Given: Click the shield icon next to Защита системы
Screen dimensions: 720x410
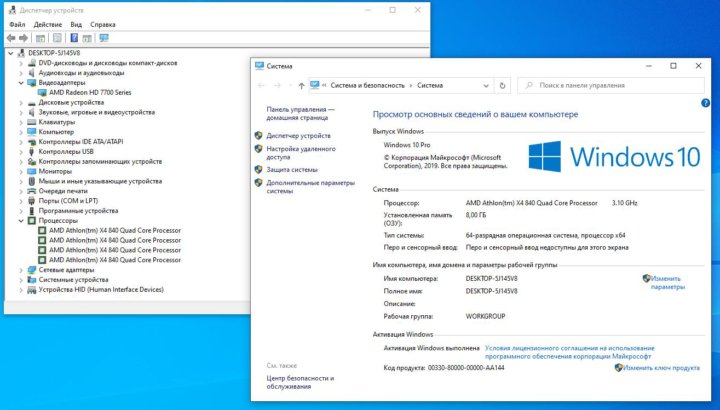Looking at the screenshot, I should tap(258, 170).
